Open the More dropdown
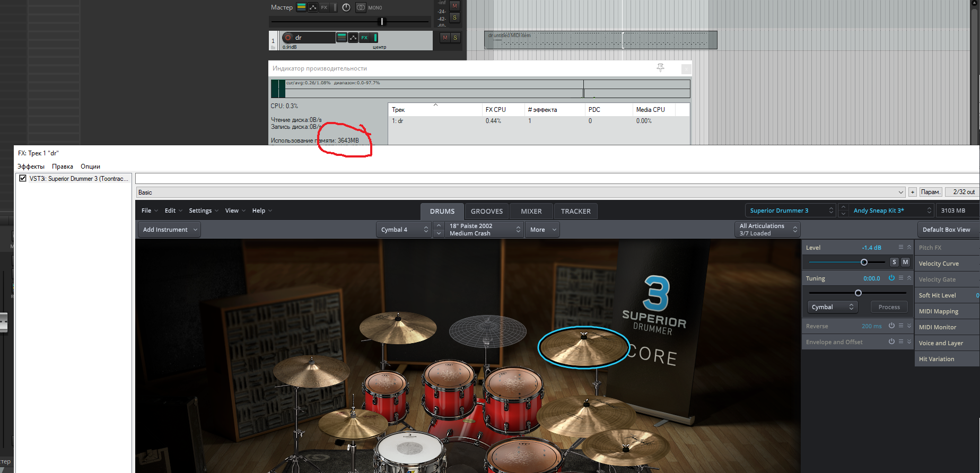Image resolution: width=980 pixels, height=473 pixels. (542, 230)
